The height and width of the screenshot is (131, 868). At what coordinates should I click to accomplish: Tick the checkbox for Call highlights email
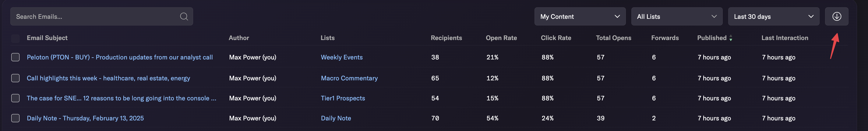click(16, 78)
